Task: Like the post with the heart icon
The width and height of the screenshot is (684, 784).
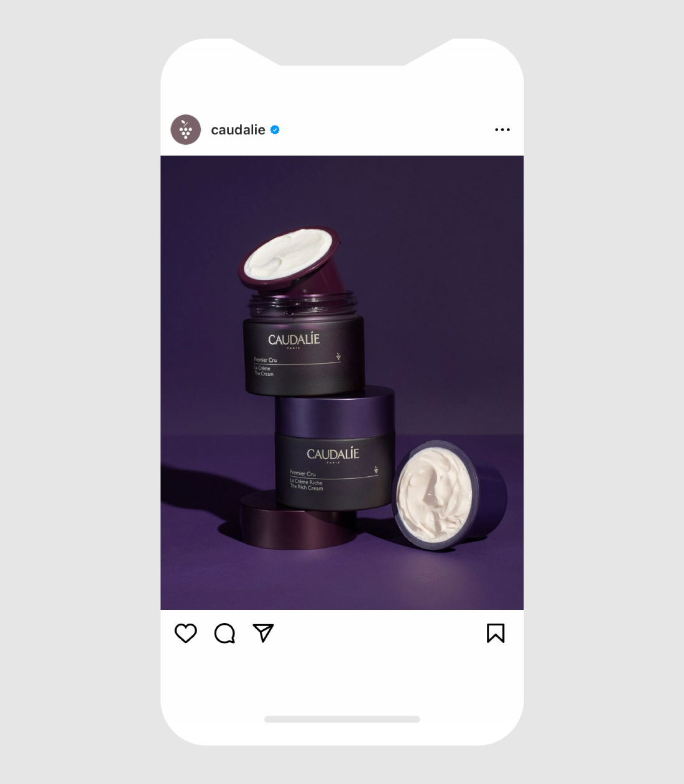Action: [185, 633]
